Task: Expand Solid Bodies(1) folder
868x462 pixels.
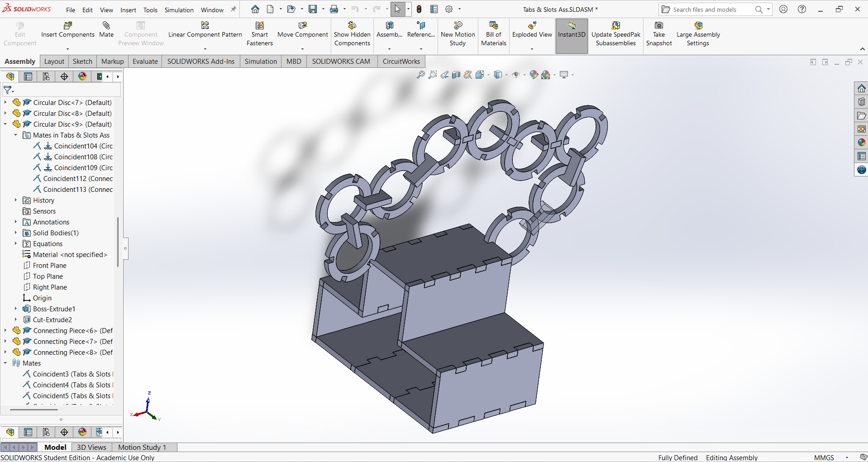Action: coord(16,233)
